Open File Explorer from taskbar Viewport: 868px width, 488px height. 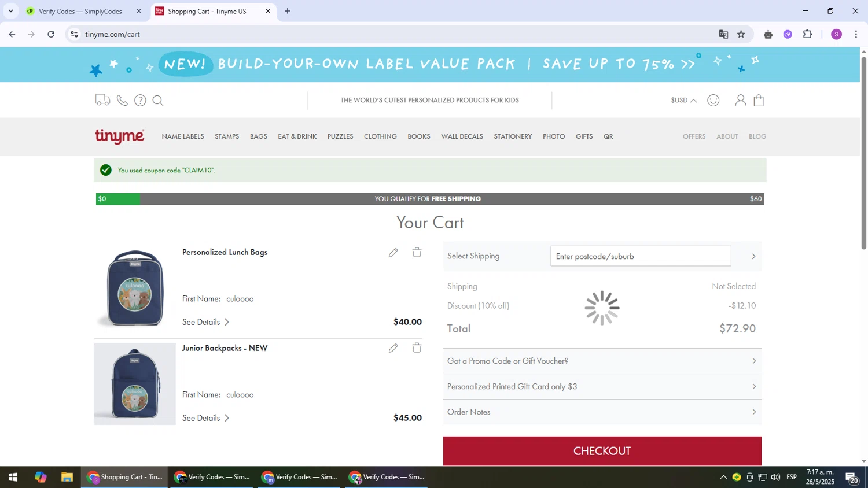67,477
